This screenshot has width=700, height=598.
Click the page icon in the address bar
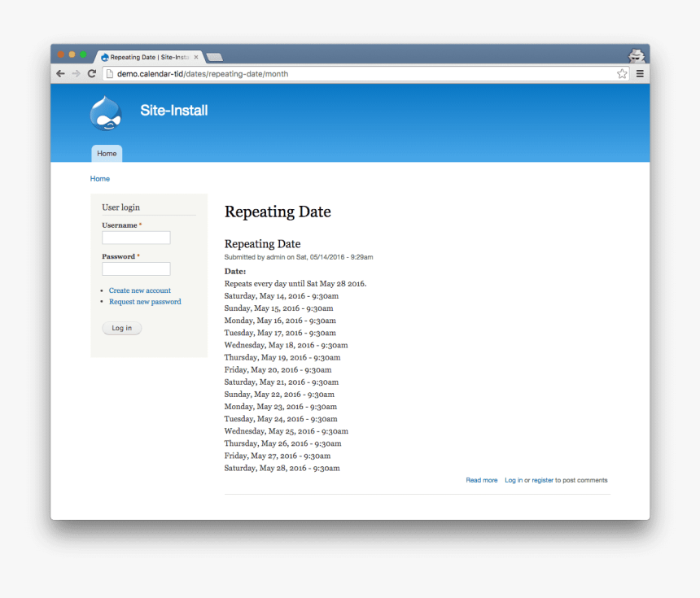109,74
